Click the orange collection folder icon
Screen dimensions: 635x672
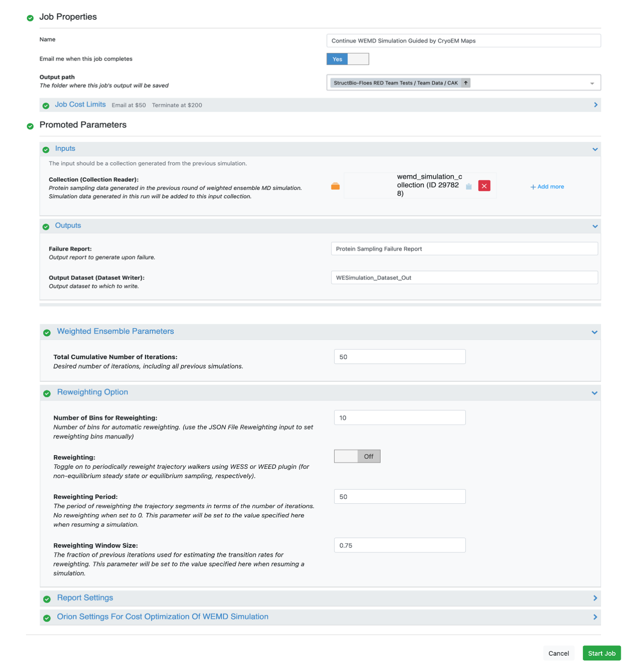point(335,186)
